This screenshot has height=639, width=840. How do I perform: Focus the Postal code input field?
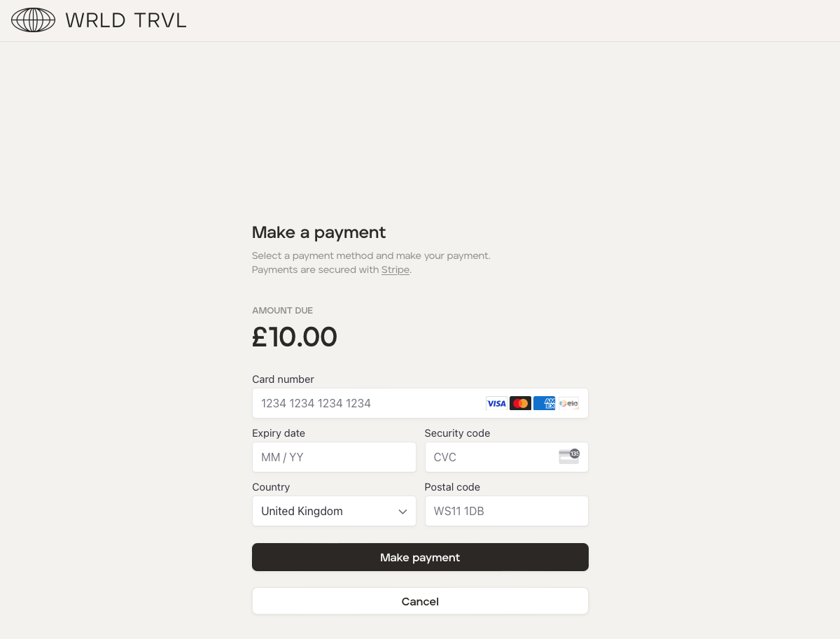[506, 511]
